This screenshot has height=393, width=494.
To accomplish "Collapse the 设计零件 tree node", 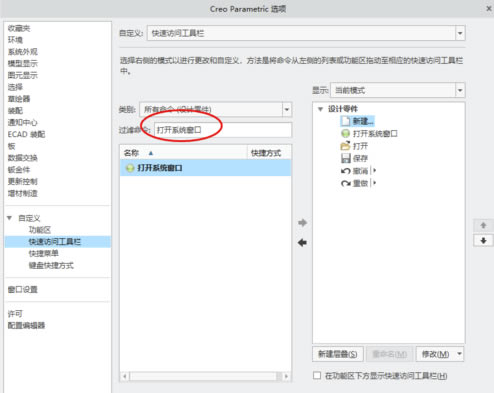I will point(320,109).
